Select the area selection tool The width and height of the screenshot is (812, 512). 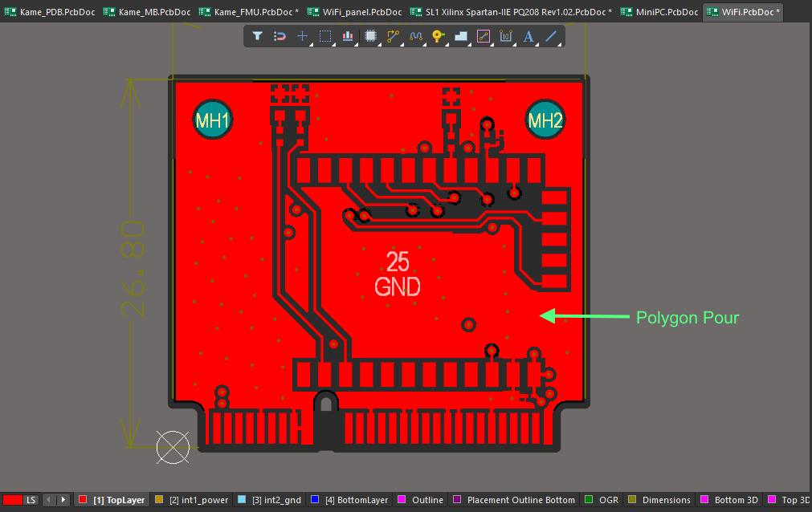coord(324,36)
